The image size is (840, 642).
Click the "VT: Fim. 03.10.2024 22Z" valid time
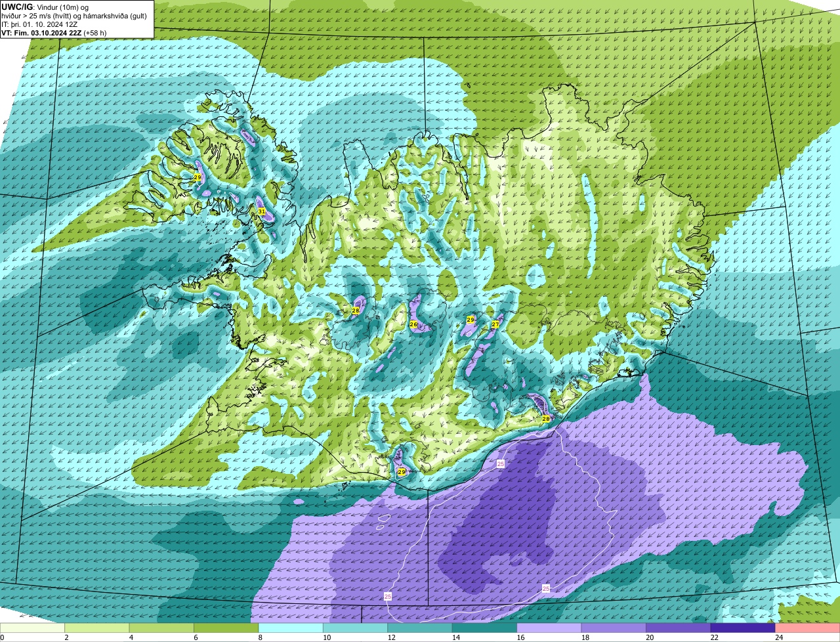[41, 32]
